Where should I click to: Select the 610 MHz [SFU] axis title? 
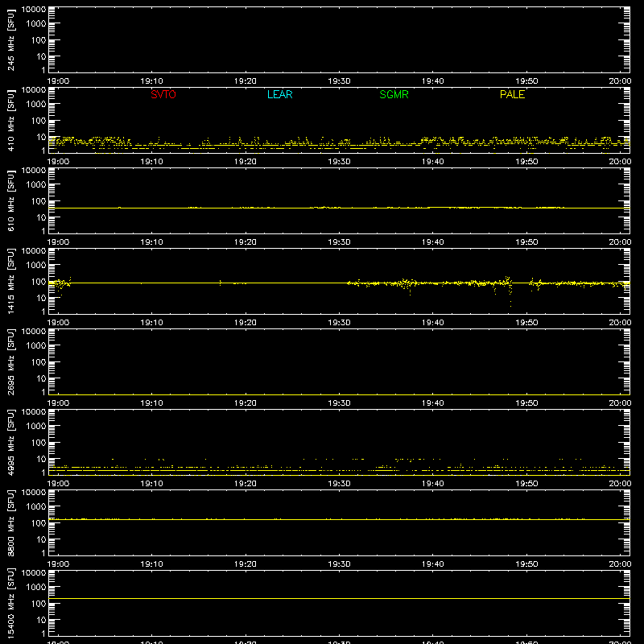click(10, 200)
